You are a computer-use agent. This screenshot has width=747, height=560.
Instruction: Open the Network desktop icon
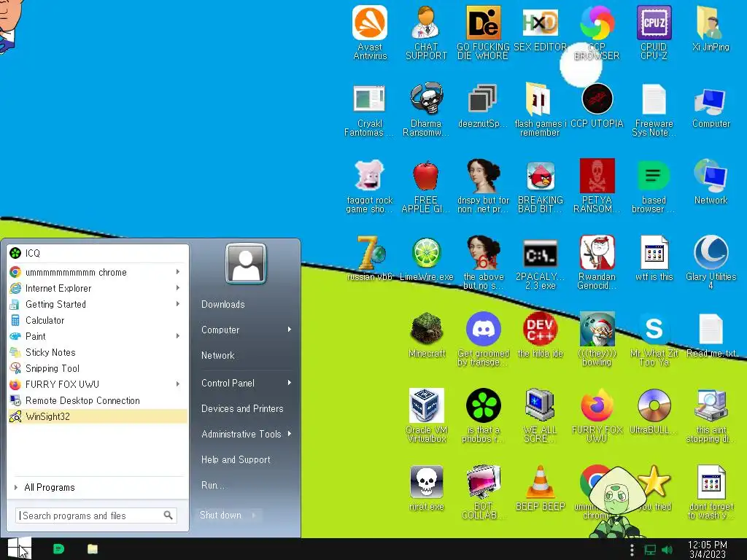tap(711, 182)
